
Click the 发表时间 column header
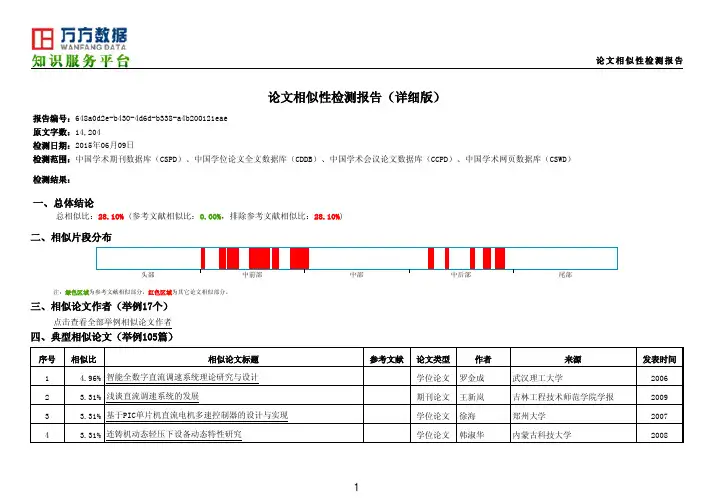(659, 359)
